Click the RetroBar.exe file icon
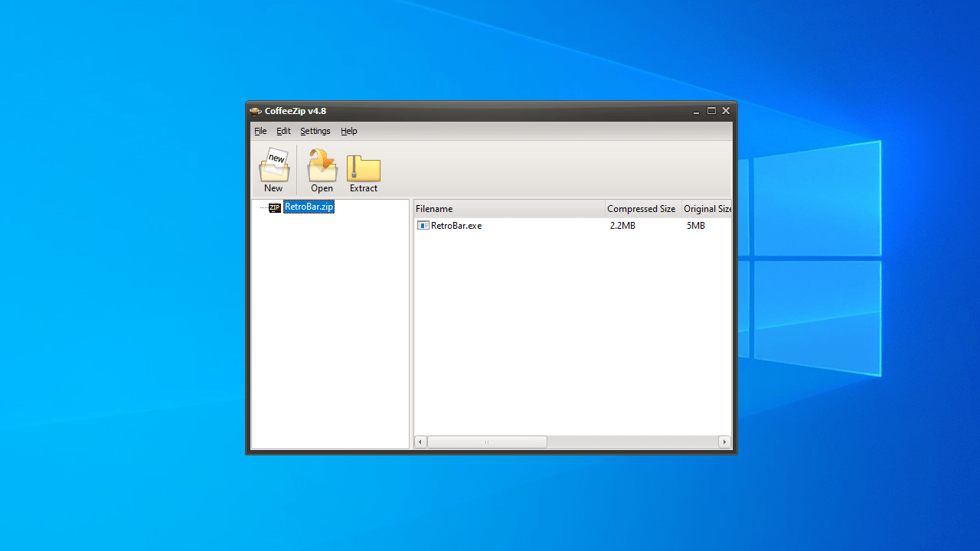This screenshot has width=980, height=551. point(423,226)
